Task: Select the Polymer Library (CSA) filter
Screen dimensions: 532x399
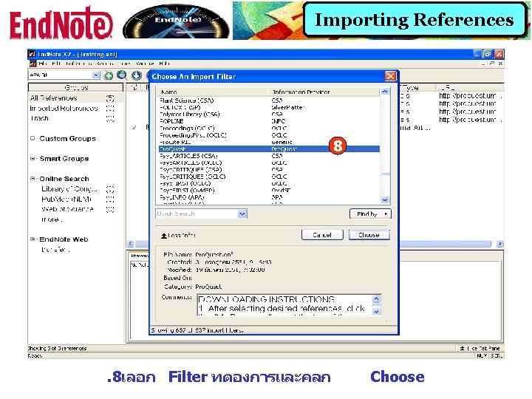Action: click(x=269, y=115)
